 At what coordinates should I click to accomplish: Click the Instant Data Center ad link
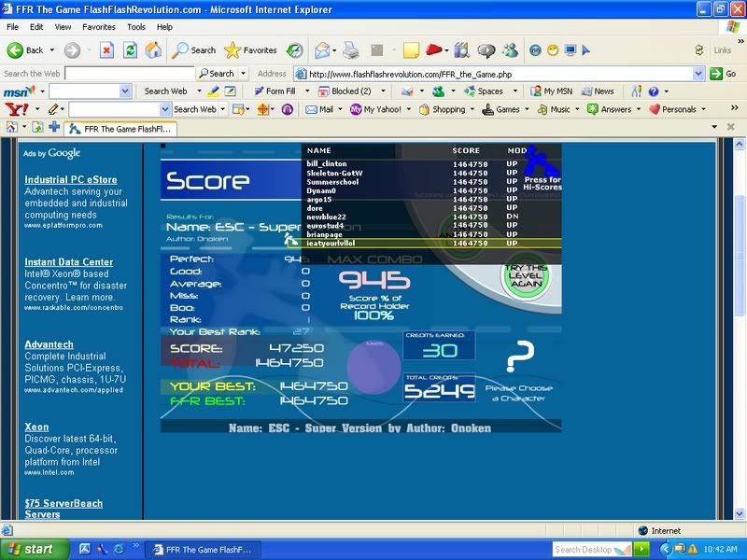coord(69,262)
